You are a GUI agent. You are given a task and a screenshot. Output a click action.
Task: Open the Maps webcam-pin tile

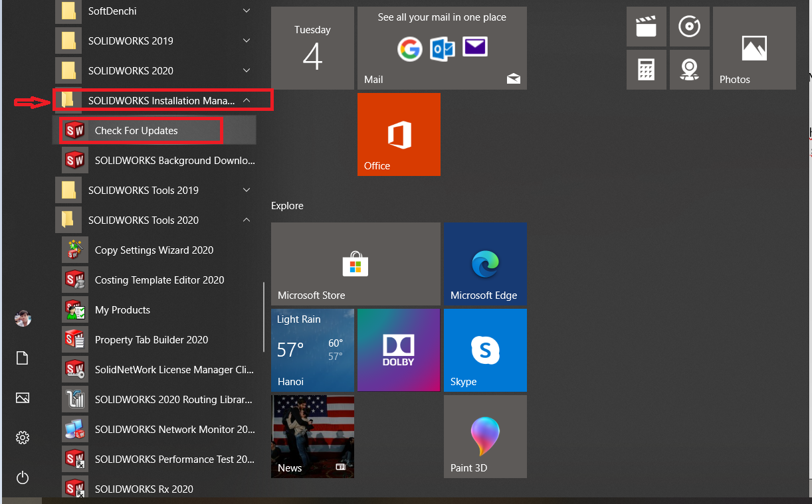[690, 70]
